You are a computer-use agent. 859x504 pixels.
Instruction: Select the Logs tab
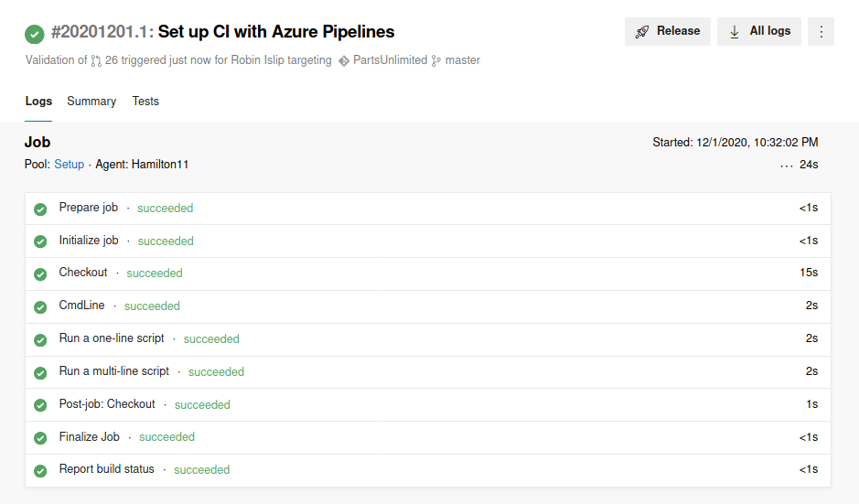38,102
